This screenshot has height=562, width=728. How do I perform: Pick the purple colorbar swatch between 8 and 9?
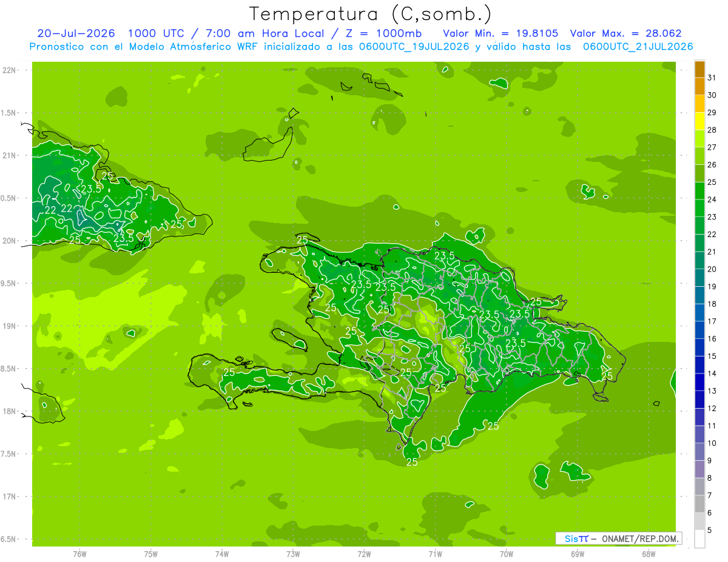pos(699,469)
